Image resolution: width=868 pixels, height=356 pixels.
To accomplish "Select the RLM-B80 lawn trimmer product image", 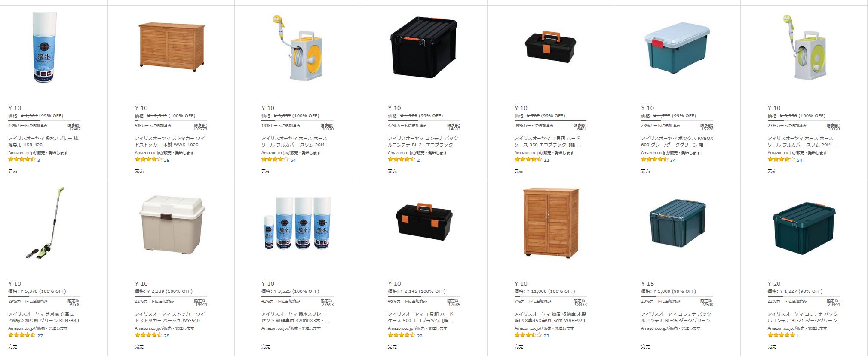I will [x=45, y=223].
